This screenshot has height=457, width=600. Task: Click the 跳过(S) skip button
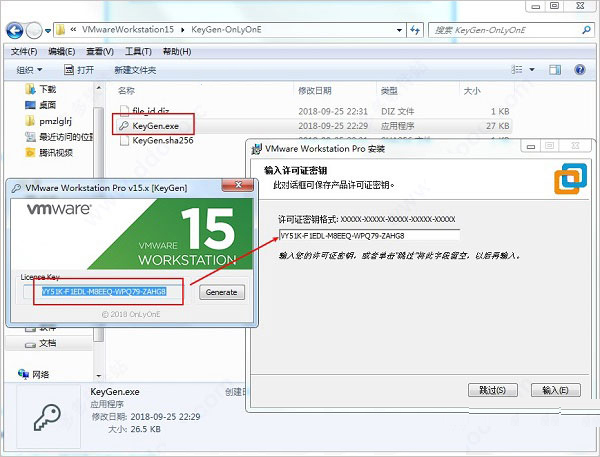[x=493, y=390]
